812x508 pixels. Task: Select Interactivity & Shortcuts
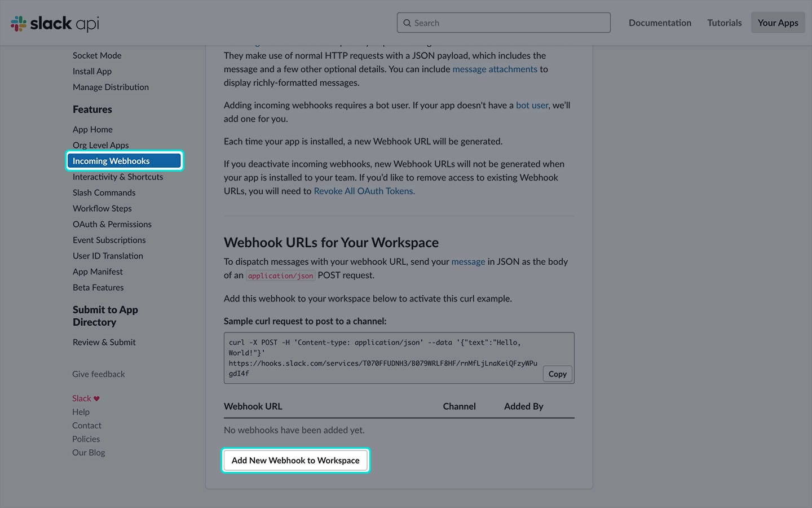(117, 177)
